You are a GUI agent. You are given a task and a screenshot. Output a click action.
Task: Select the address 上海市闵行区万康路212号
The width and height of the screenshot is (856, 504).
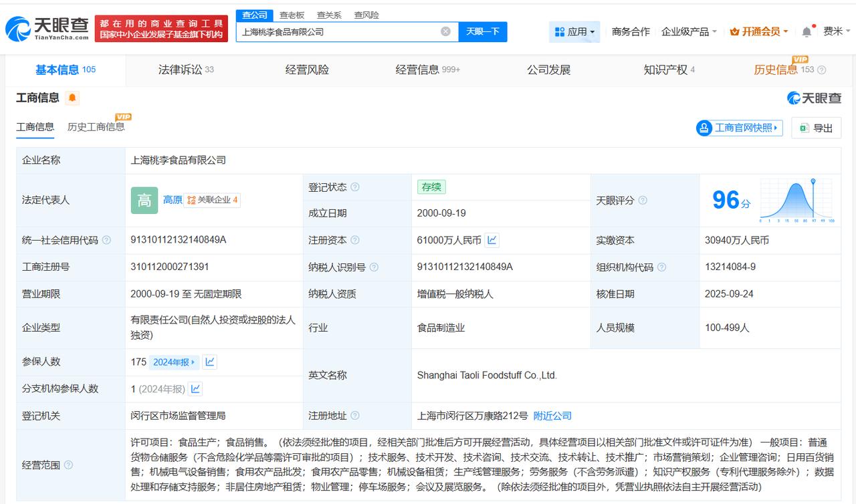coord(472,416)
